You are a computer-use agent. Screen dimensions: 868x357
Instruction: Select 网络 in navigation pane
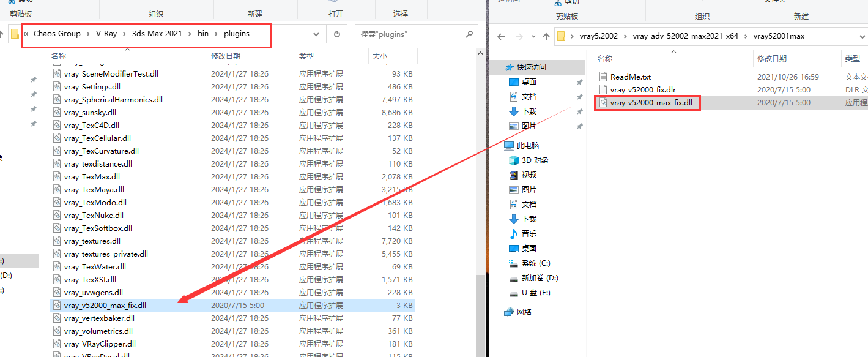[x=524, y=312]
